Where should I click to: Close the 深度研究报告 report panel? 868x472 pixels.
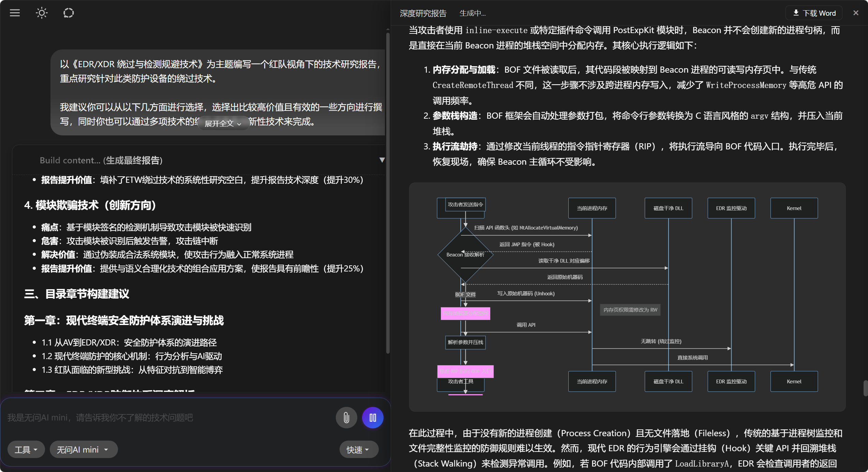[856, 13]
